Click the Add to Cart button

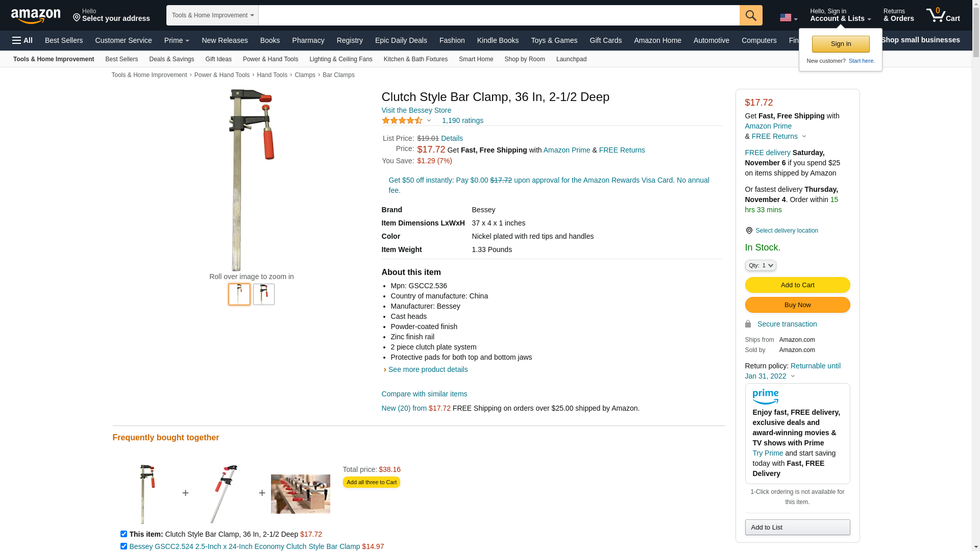coord(797,285)
